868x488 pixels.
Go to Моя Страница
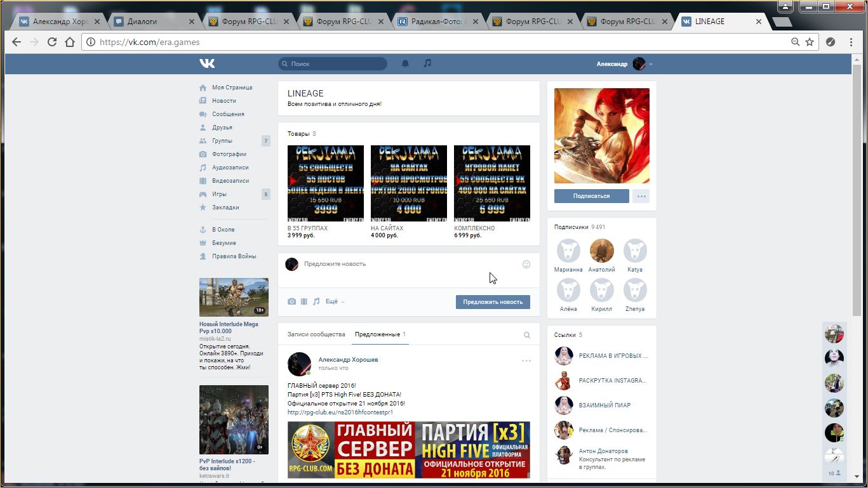pos(232,88)
